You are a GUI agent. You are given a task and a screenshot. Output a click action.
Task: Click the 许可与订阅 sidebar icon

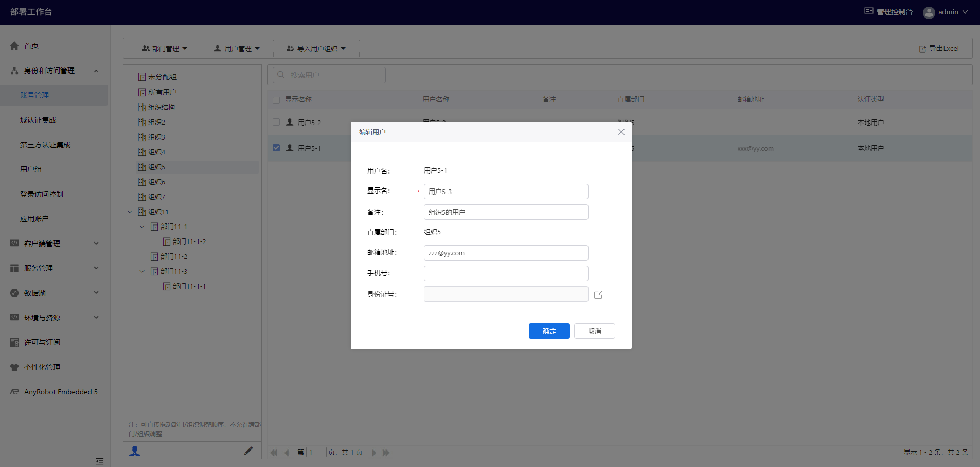14,342
